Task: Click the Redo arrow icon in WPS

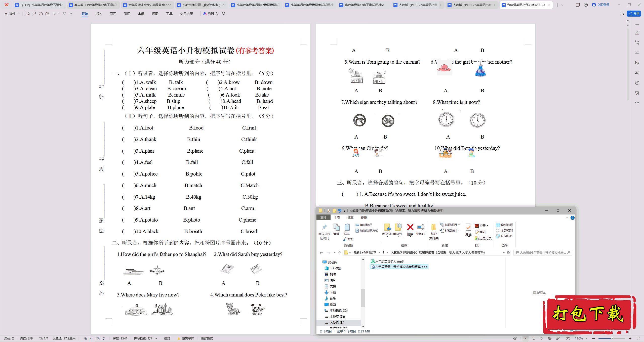Action: (64, 14)
